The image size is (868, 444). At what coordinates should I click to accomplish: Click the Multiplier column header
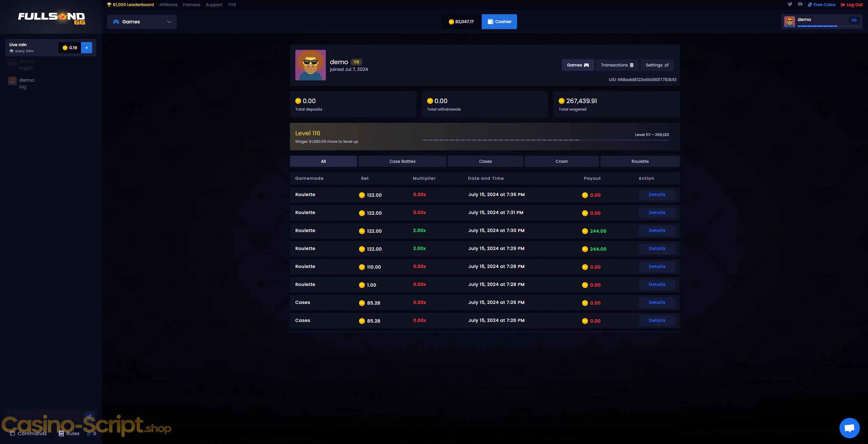coord(424,178)
